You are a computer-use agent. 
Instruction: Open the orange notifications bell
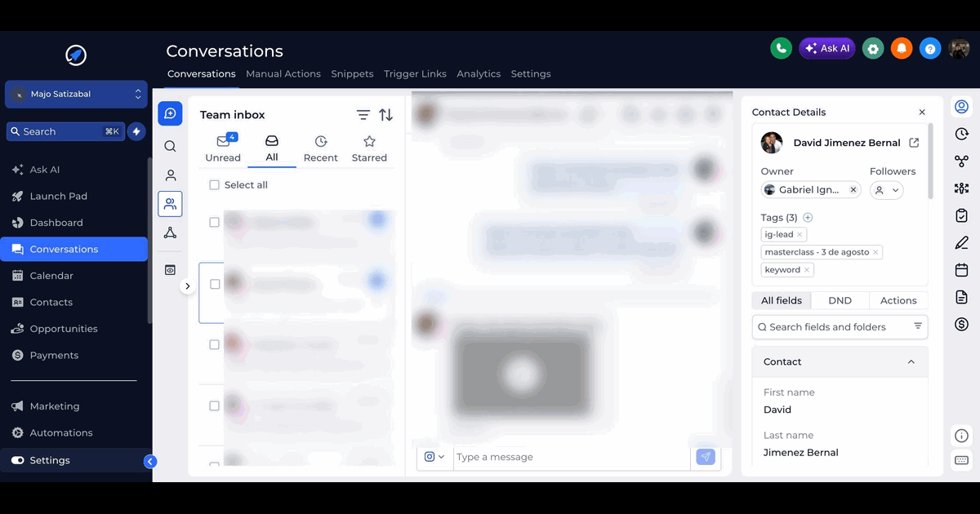(902, 48)
